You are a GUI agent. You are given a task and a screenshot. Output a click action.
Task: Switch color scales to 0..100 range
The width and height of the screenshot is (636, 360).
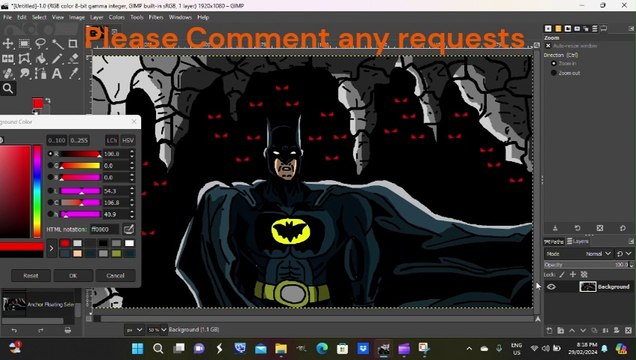click(56, 140)
